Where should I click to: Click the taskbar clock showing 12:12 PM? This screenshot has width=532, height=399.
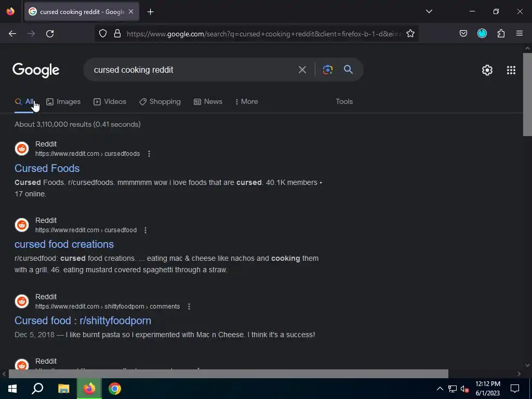click(487, 389)
